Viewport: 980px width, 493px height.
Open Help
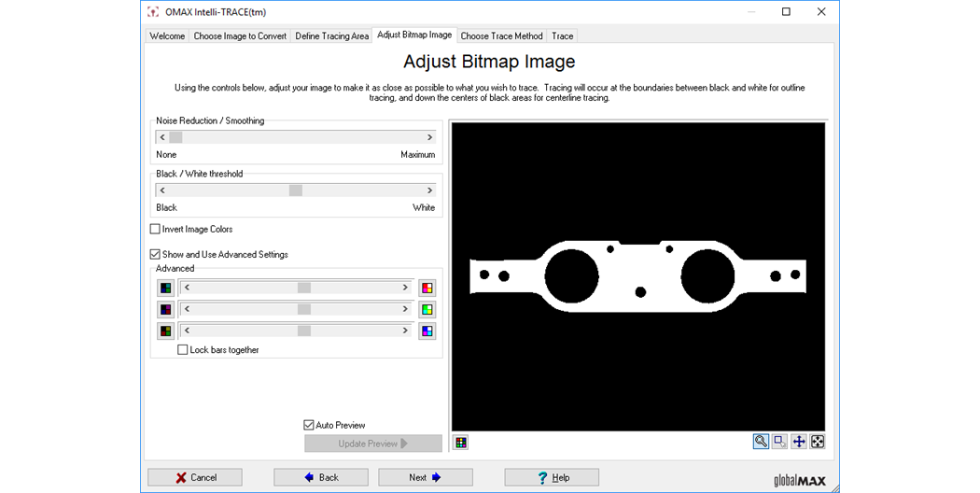tap(552, 477)
